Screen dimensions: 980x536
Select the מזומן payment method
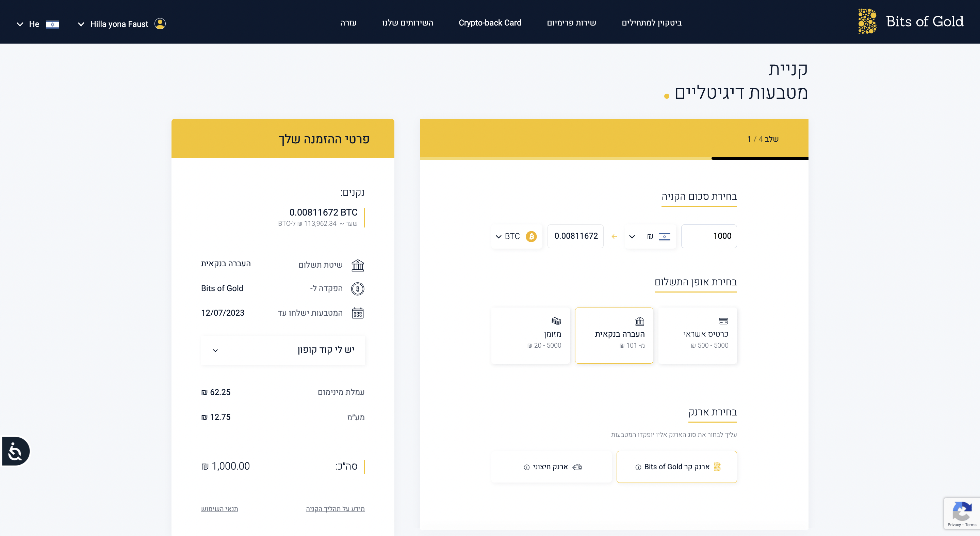tap(530, 335)
